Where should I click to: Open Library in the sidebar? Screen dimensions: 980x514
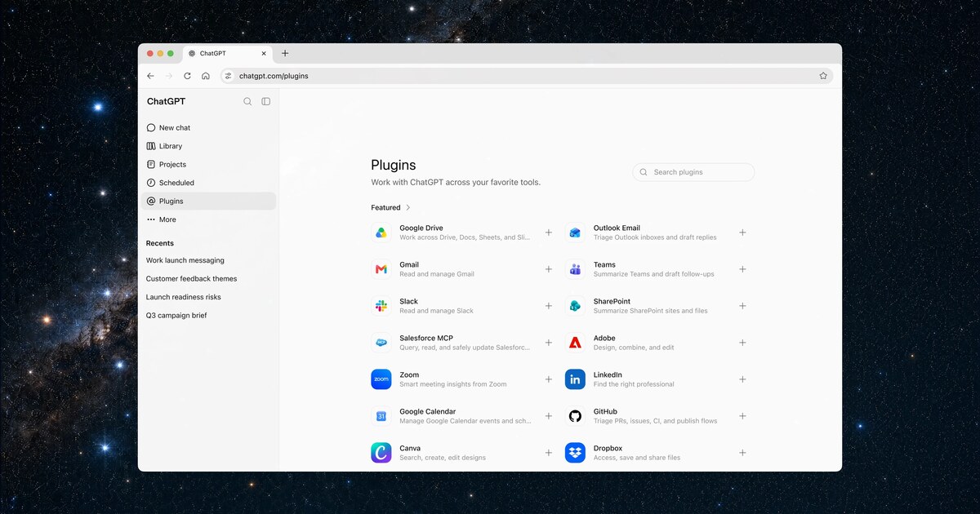pos(208,146)
